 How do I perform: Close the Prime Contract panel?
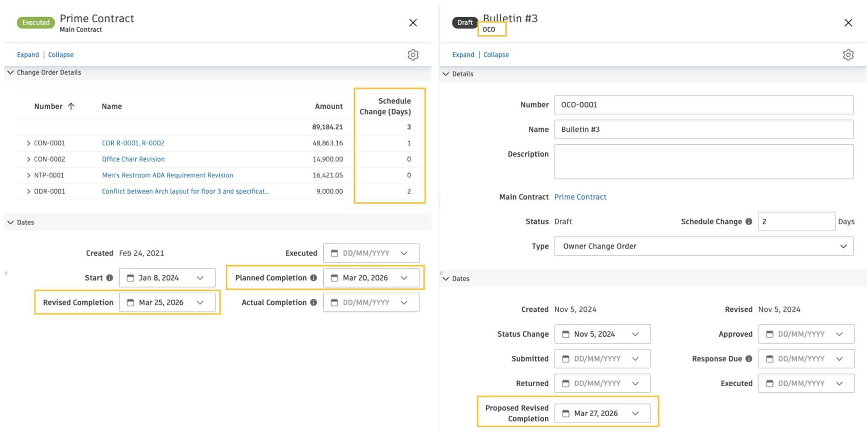pyautogui.click(x=413, y=23)
